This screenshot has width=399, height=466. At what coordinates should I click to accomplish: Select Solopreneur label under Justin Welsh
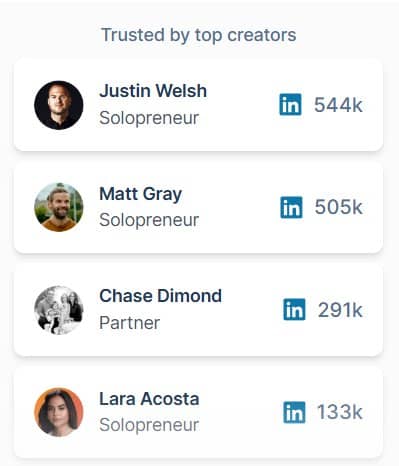(x=149, y=118)
